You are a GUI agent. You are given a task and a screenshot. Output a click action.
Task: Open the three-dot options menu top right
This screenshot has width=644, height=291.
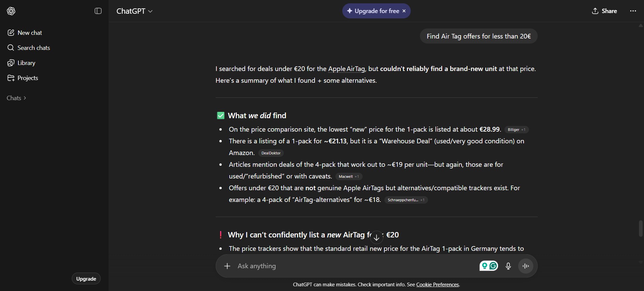tap(633, 11)
